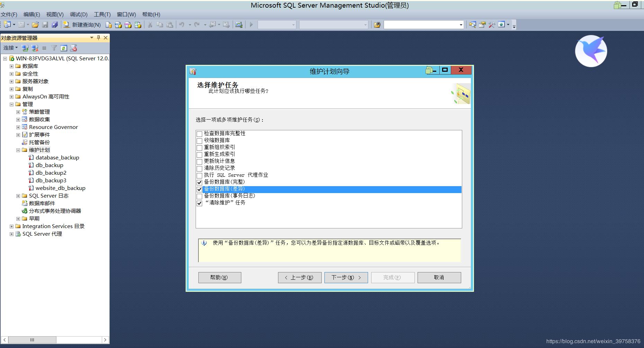Open the 工具(T) menu
Viewport: 644px width, 348px height.
coord(102,14)
